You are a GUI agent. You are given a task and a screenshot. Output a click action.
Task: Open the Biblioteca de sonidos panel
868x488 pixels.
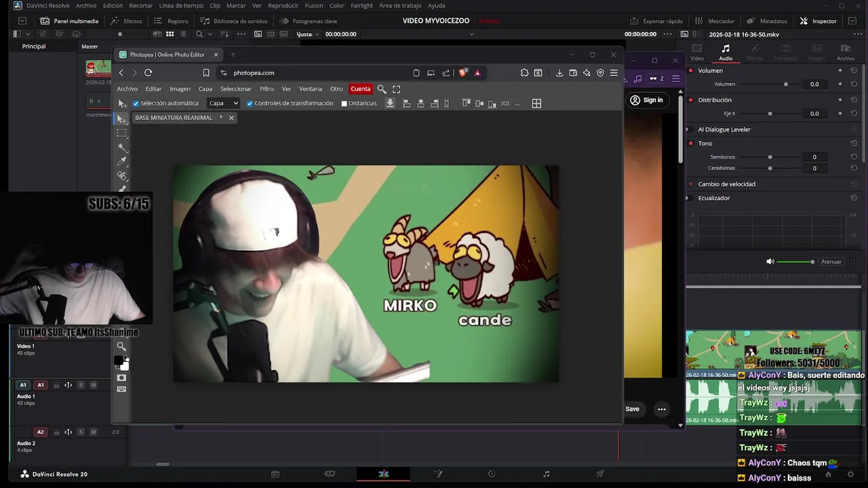pyautogui.click(x=234, y=21)
